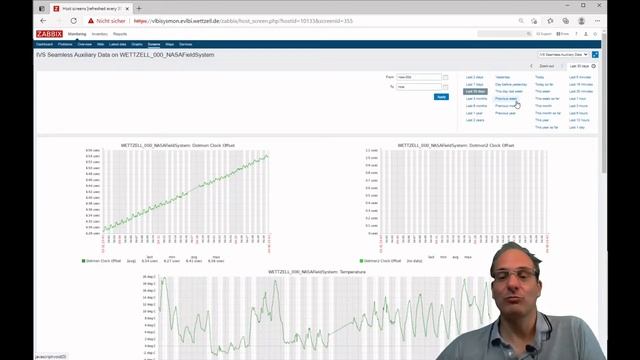This screenshot has height=360, width=640.
Task: Select the Last 7 days range
Action: click(x=474, y=84)
